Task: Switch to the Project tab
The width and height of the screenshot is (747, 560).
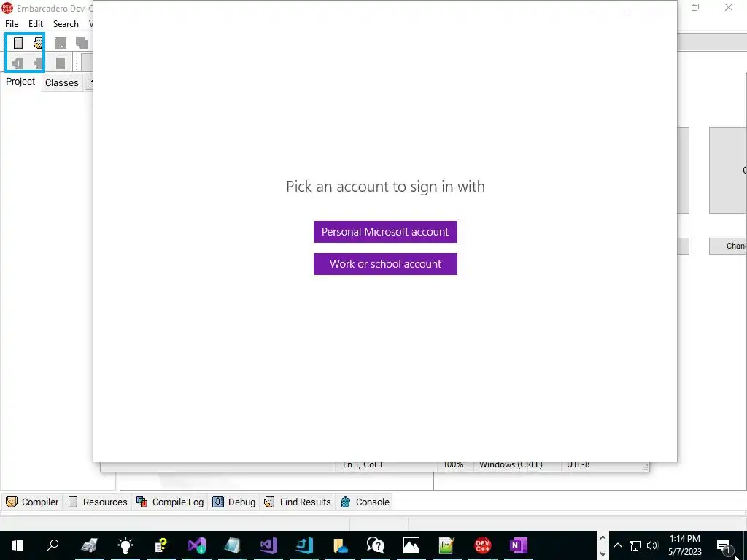Action: [x=20, y=82]
